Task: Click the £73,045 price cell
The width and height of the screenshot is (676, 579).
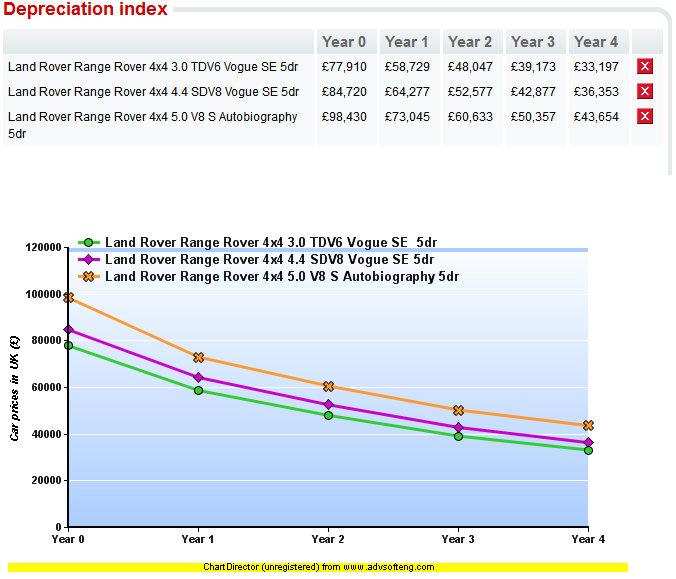Action: click(x=407, y=117)
